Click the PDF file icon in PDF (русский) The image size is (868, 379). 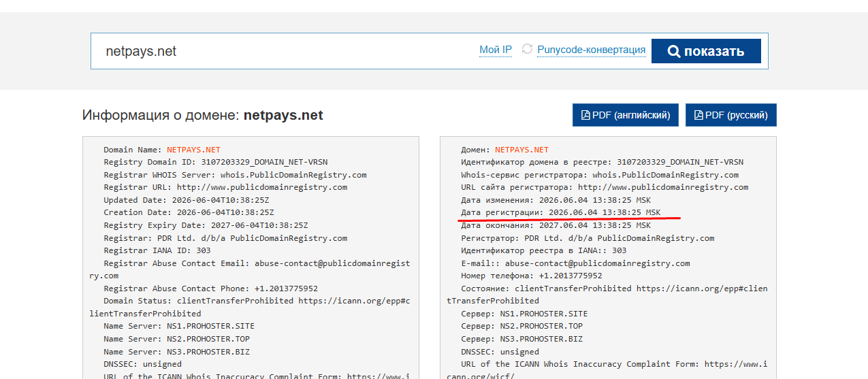click(698, 115)
